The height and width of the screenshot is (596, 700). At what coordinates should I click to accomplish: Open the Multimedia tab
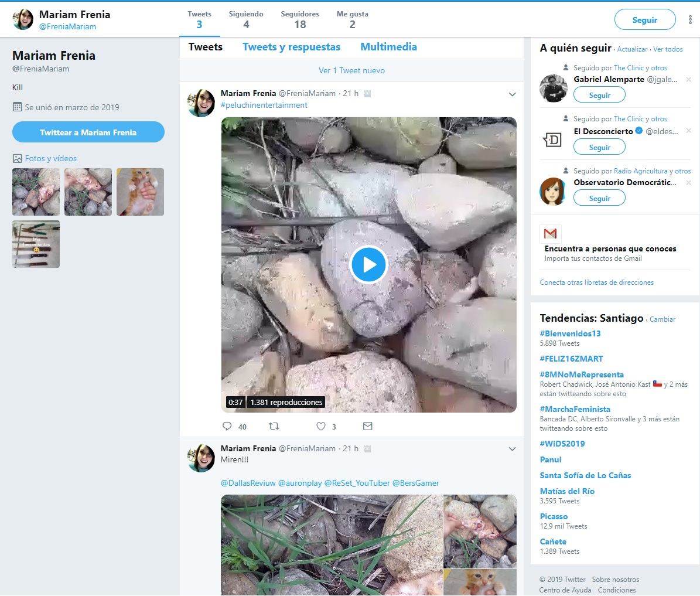click(x=388, y=47)
